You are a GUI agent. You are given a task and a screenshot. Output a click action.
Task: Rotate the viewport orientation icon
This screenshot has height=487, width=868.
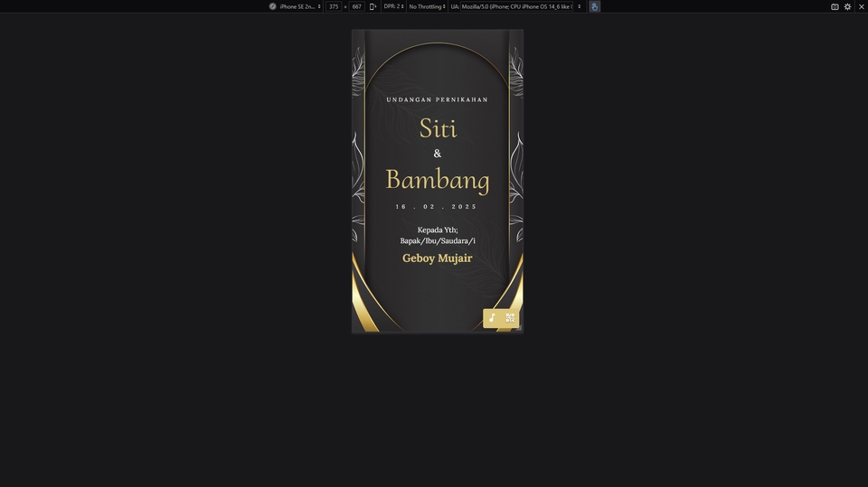pyautogui.click(x=373, y=6)
